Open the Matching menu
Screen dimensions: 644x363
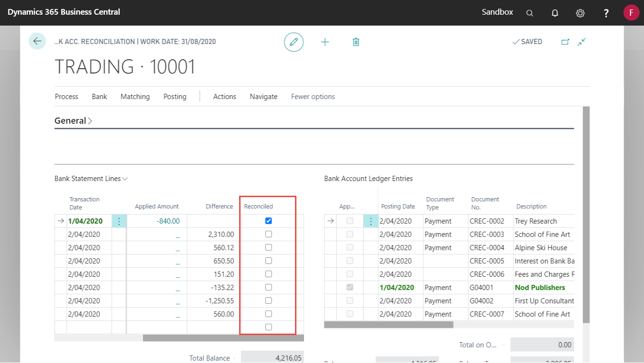pos(135,97)
